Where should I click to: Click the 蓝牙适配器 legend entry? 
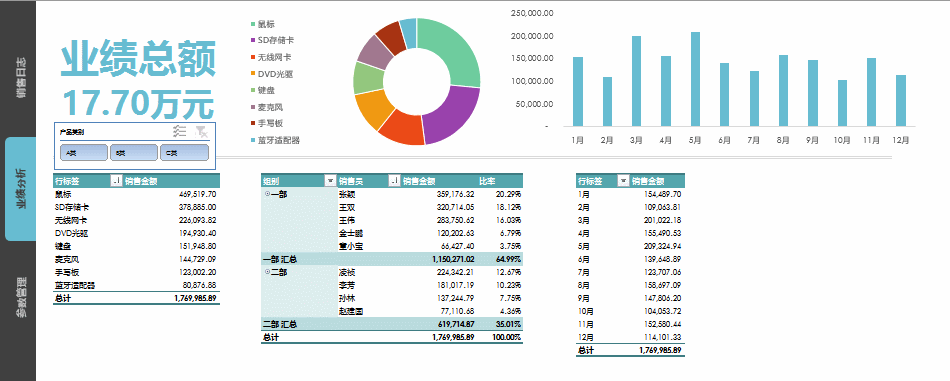click(x=276, y=141)
